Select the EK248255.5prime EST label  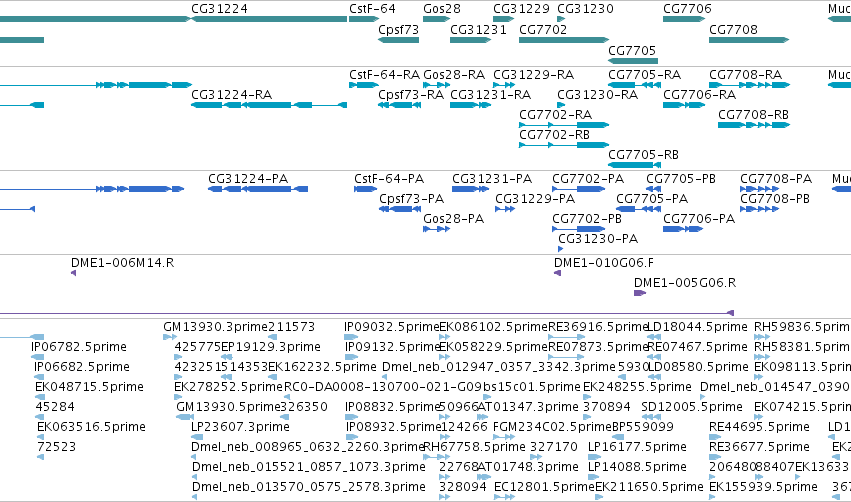pyautogui.click(x=637, y=386)
